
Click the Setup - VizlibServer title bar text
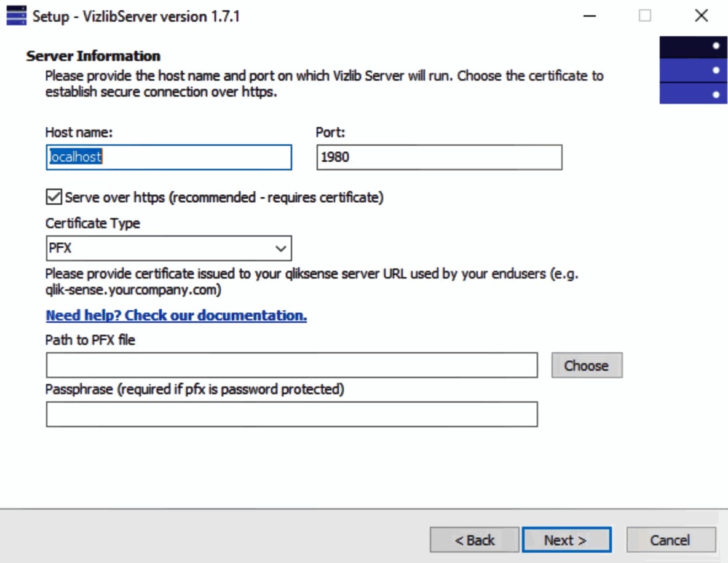coord(136,16)
